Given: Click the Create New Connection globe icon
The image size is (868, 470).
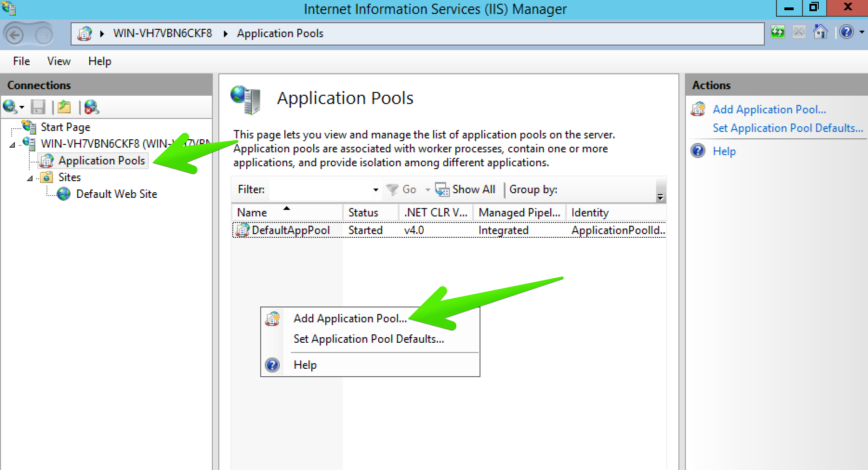Looking at the screenshot, I should [9, 107].
